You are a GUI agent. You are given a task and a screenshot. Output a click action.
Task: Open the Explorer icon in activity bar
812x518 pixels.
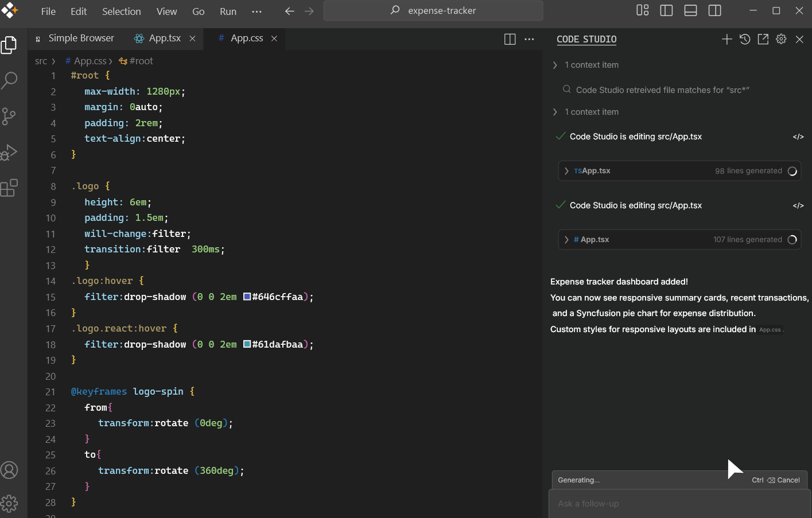(x=9, y=44)
